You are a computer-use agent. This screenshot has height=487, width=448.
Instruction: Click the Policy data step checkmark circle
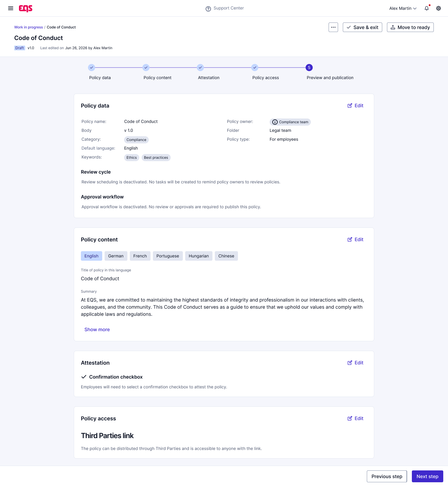pos(92,68)
